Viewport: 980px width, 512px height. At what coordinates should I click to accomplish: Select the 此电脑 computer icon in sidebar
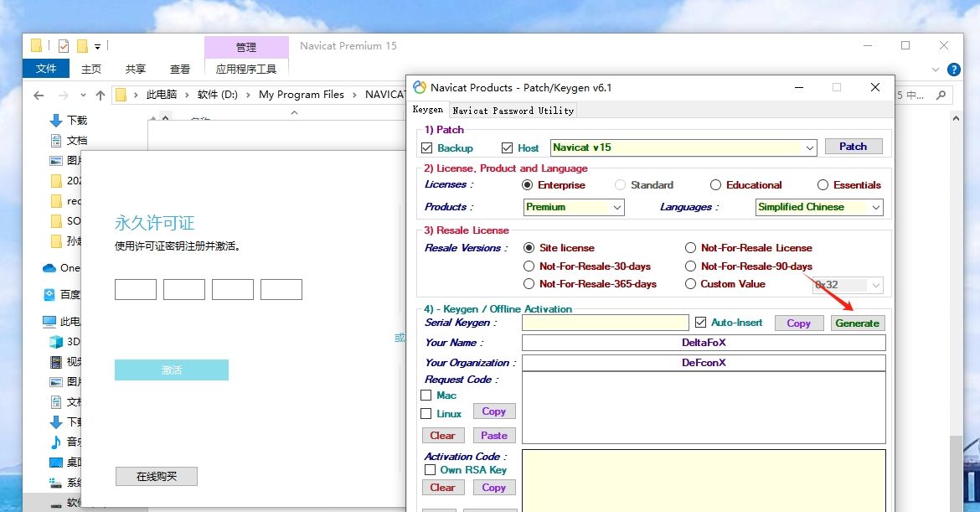click(x=50, y=322)
